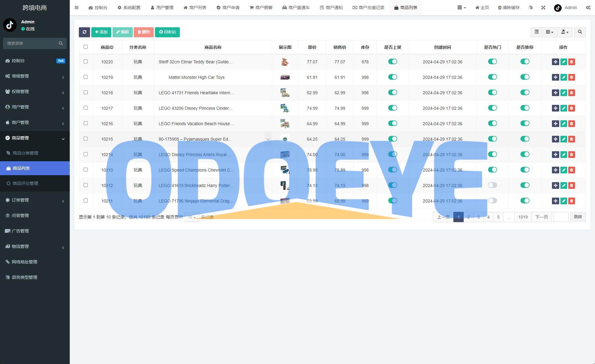Click the hamburger menu collapse icon
595x364 pixels.
pos(76,8)
